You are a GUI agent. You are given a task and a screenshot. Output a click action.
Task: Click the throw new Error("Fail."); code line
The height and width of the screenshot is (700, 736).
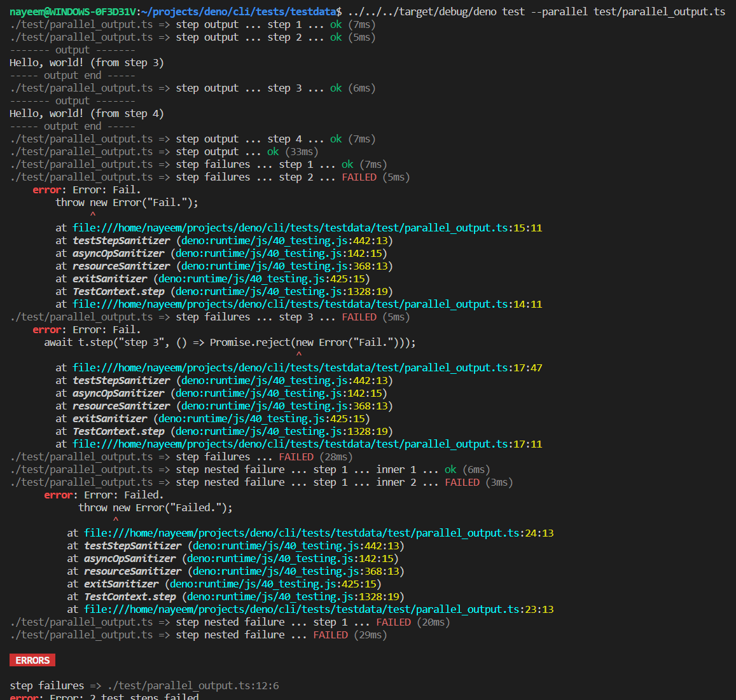point(127,203)
